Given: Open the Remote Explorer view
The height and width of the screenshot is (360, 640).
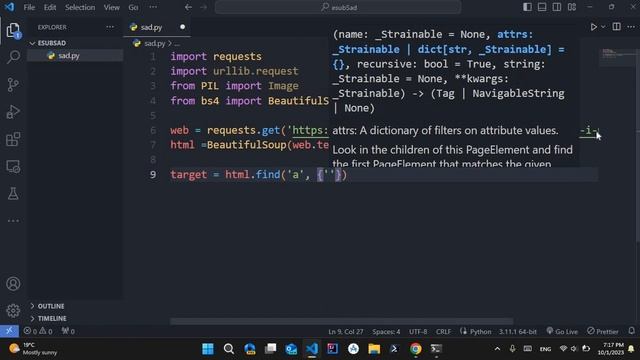Looking at the screenshot, I should (13, 167).
